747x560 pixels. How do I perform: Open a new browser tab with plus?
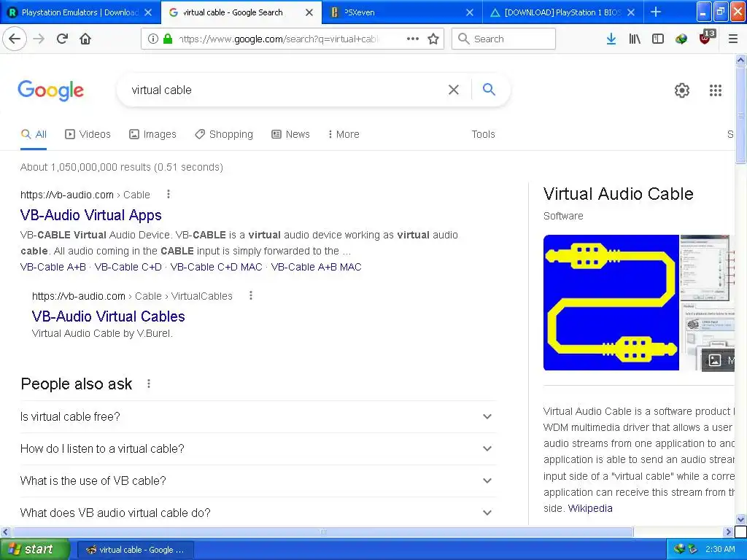(x=656, y=12)
